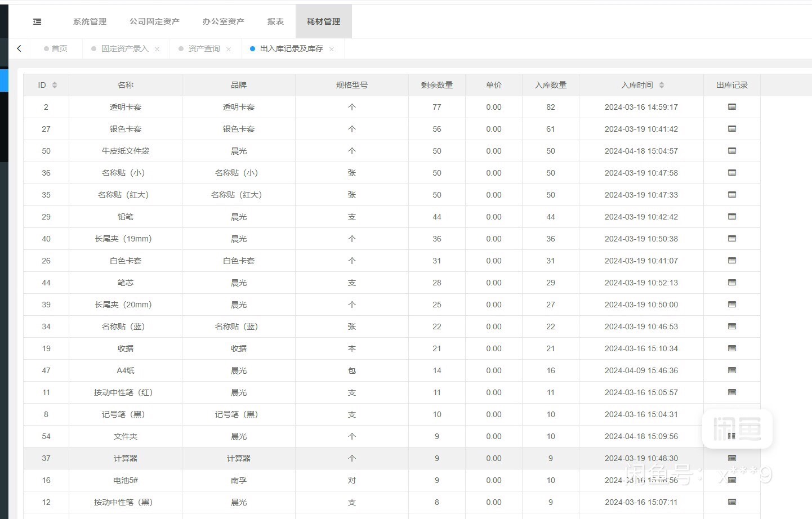Viewport: 812px width, 519px height.
Task: Collapse the sidebar with the hamburger icon
Action: [37, 21]
